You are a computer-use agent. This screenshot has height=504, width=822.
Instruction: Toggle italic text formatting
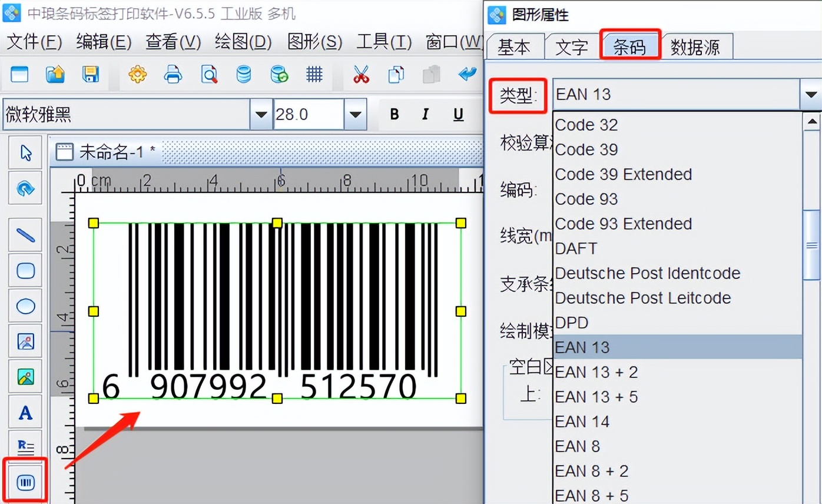tap(425, 114)
